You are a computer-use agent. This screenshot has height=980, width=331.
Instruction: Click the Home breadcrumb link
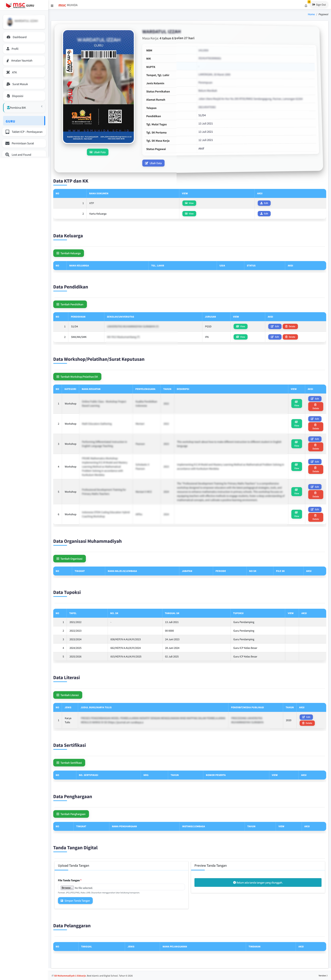tap(311, 14)
